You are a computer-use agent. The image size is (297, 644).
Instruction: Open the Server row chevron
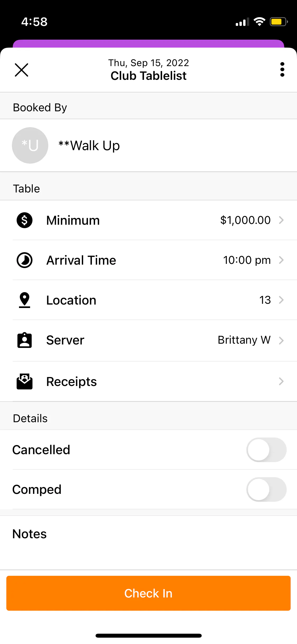[x=281, y=340]
